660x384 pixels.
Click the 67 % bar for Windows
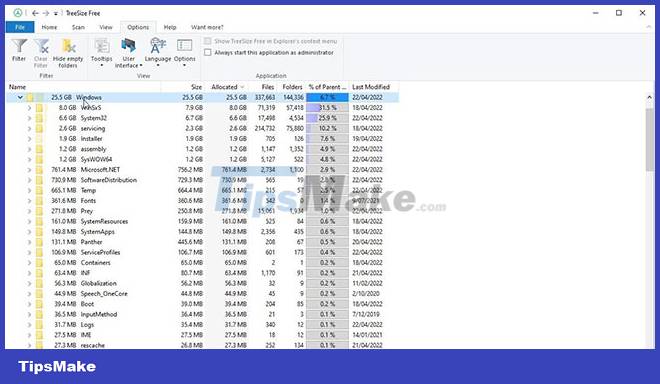(327, 97)
